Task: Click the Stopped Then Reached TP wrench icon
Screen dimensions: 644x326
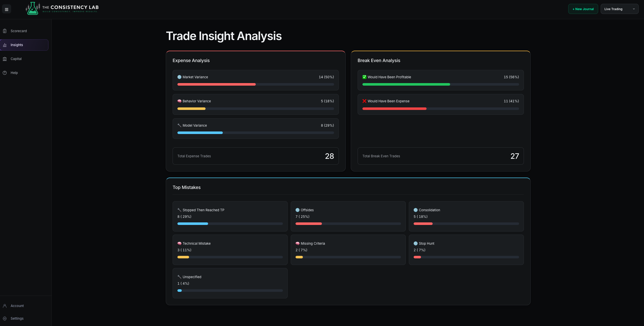Action: [x=179, y=210]
